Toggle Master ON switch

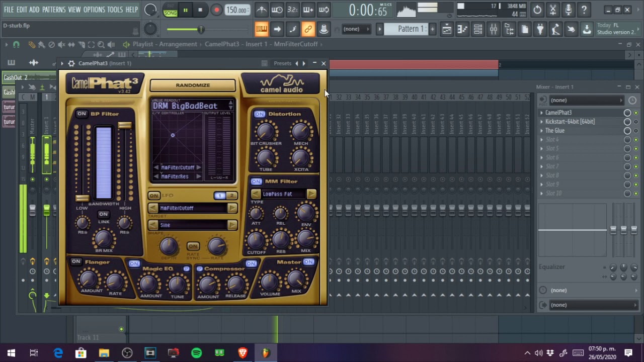point(308,261)
